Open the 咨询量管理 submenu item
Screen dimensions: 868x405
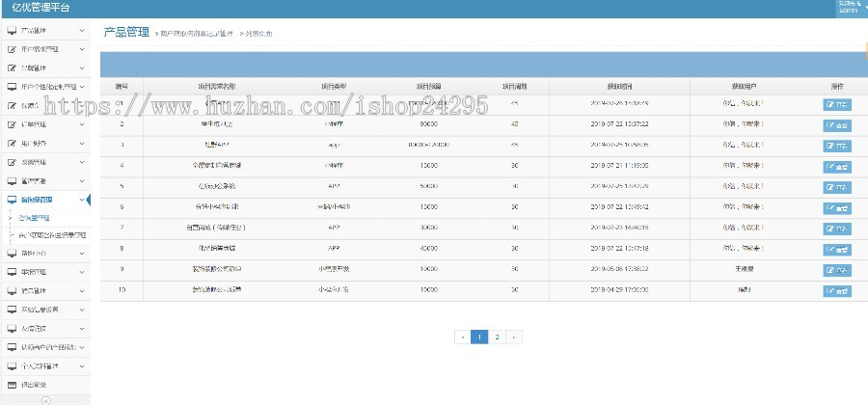click(x=35, y=218)
